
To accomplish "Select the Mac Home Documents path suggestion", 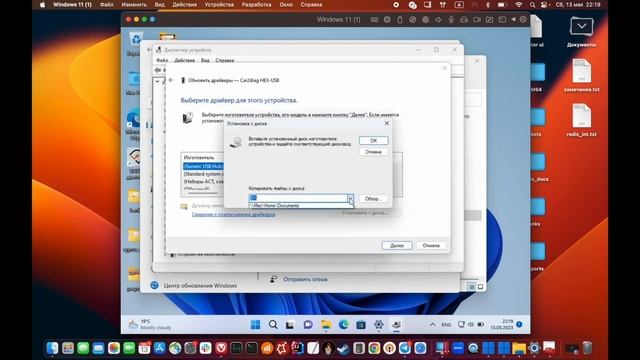I will point(301,206).
